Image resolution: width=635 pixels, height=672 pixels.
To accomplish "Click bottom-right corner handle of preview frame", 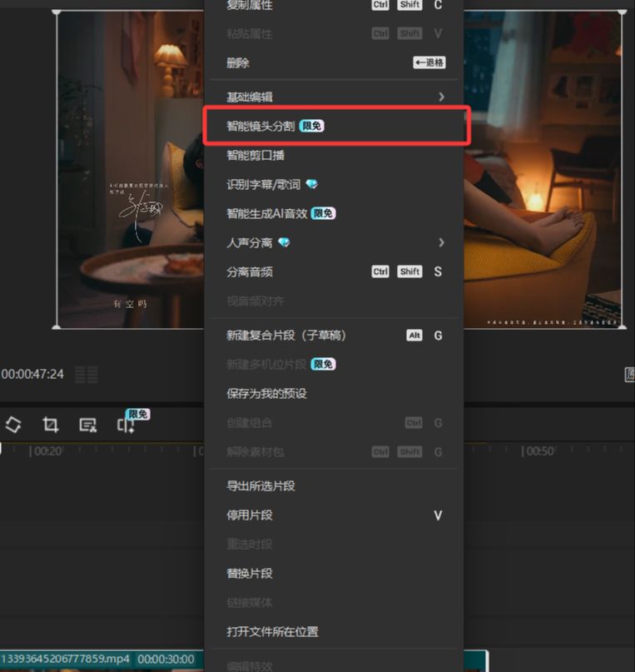I will (623, 326).
